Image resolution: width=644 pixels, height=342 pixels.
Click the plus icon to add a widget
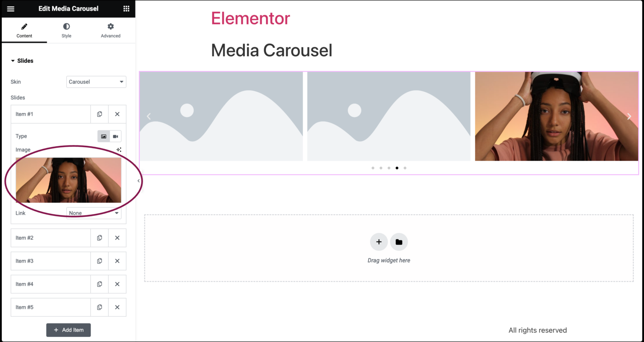pos(379,242)
